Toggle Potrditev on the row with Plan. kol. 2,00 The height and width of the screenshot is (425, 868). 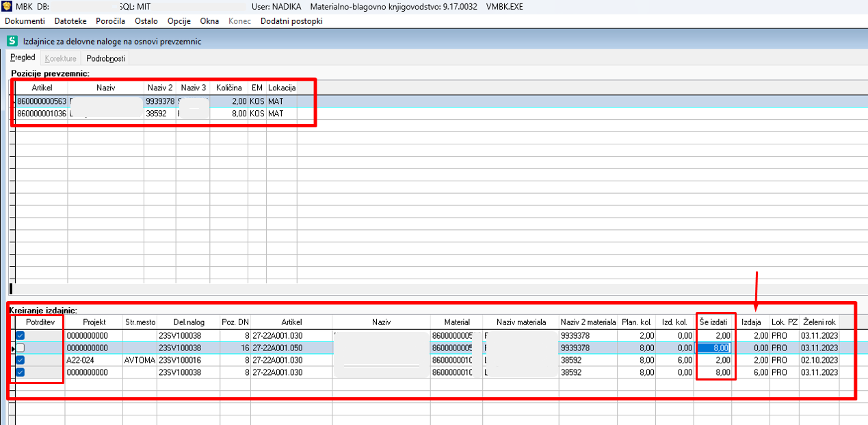pos(20,335)
